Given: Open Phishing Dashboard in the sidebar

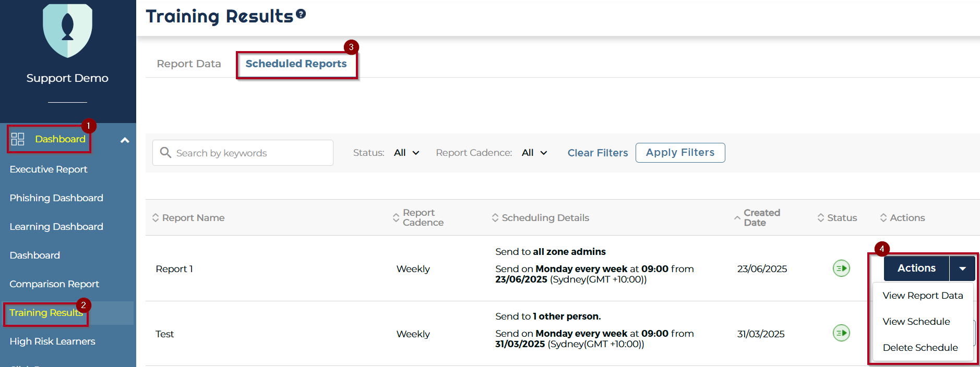Looking at the screenshot, I should pos(56,198).
